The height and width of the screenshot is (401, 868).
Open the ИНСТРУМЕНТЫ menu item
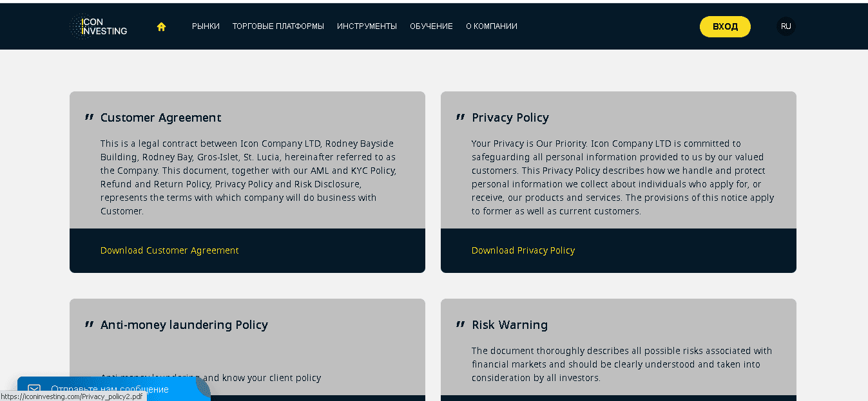[x=367, y=26]
